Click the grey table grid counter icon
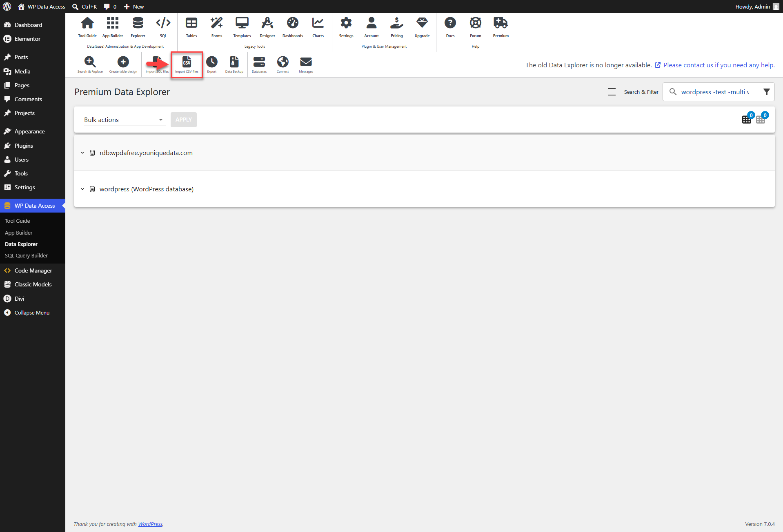This screenshot has height=532, width=783. click(761, 119)
